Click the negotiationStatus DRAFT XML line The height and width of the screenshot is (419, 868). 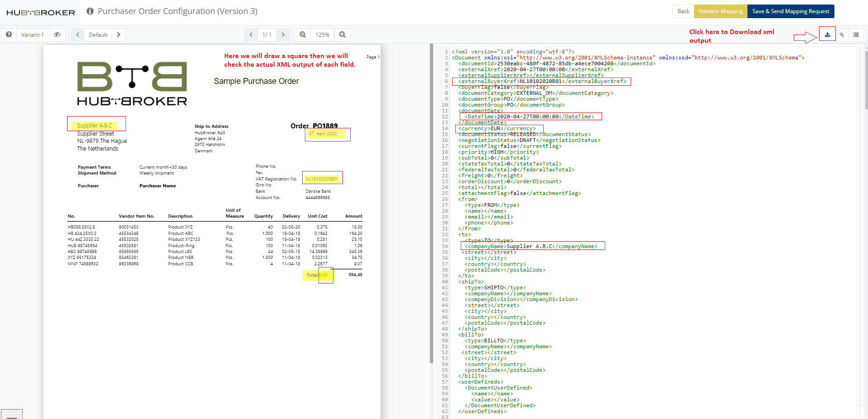click(x=529, y=140)
